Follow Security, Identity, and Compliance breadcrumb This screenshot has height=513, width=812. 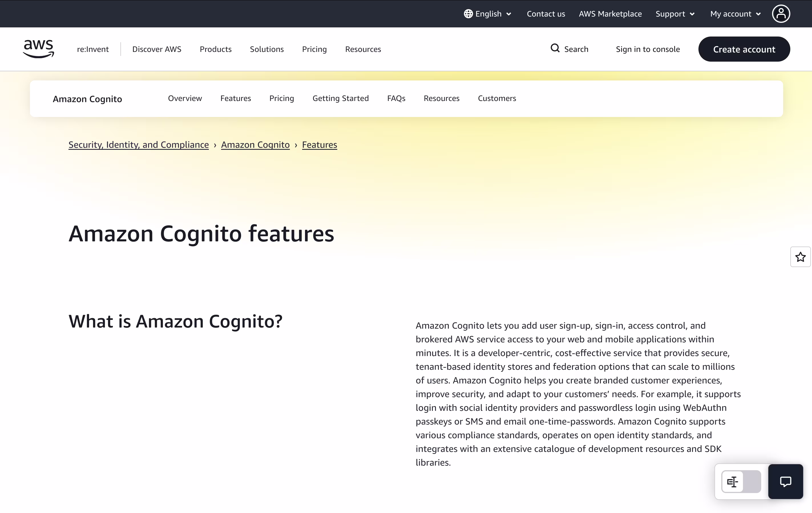[139, 145]
